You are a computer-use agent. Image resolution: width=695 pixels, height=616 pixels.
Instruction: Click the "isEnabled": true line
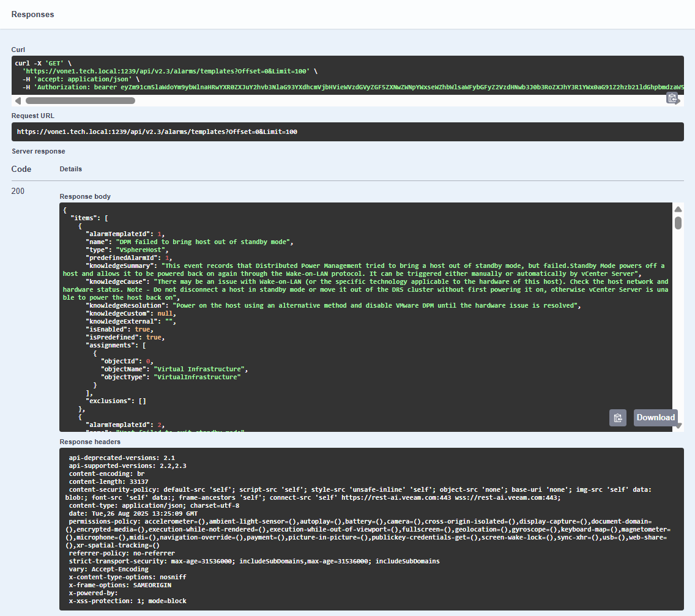coord(120,330)
